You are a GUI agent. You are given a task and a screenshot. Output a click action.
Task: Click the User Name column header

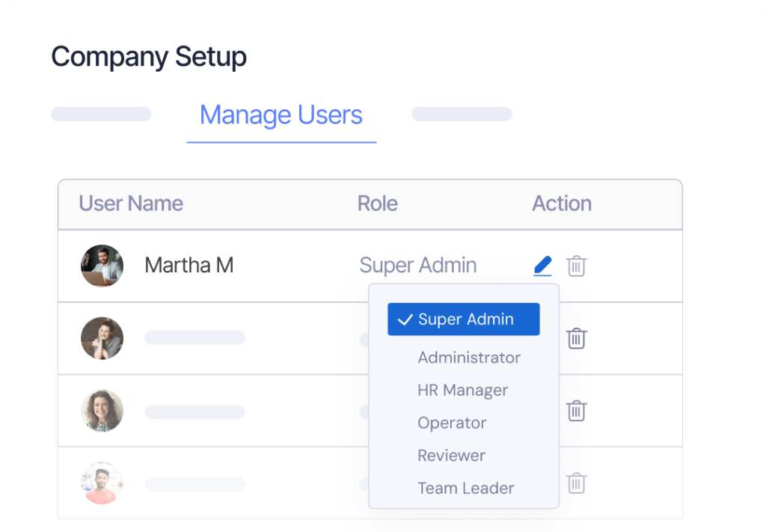coord(131,204)
